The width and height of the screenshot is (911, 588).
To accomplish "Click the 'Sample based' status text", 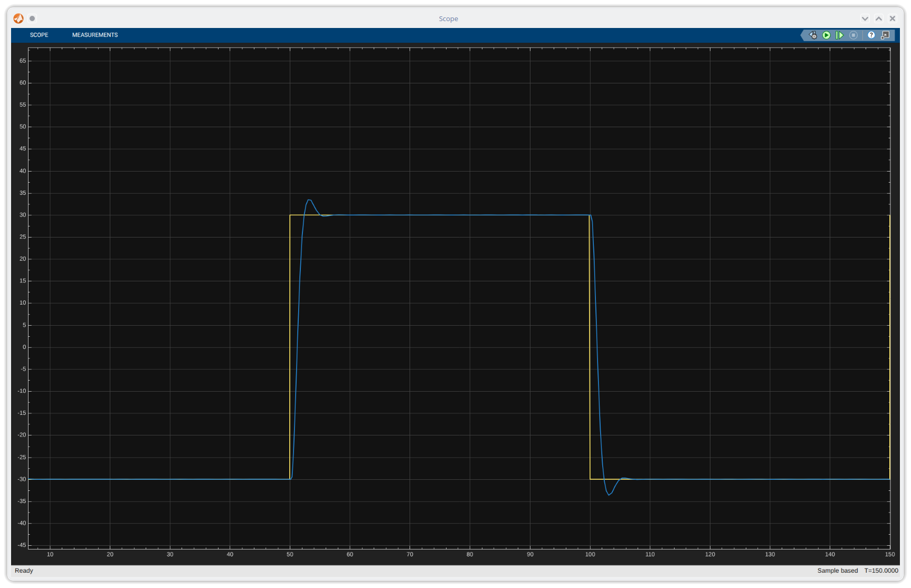I will tap(838, 571).
